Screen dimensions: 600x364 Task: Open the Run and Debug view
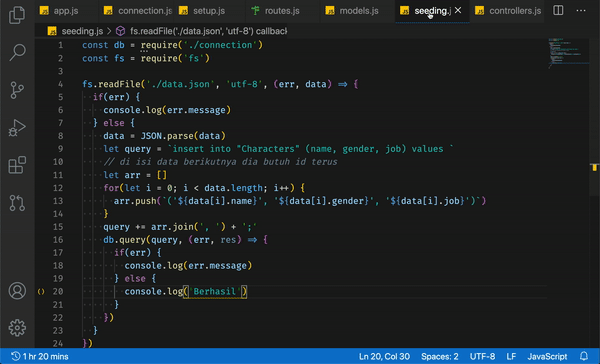(17, 128)
